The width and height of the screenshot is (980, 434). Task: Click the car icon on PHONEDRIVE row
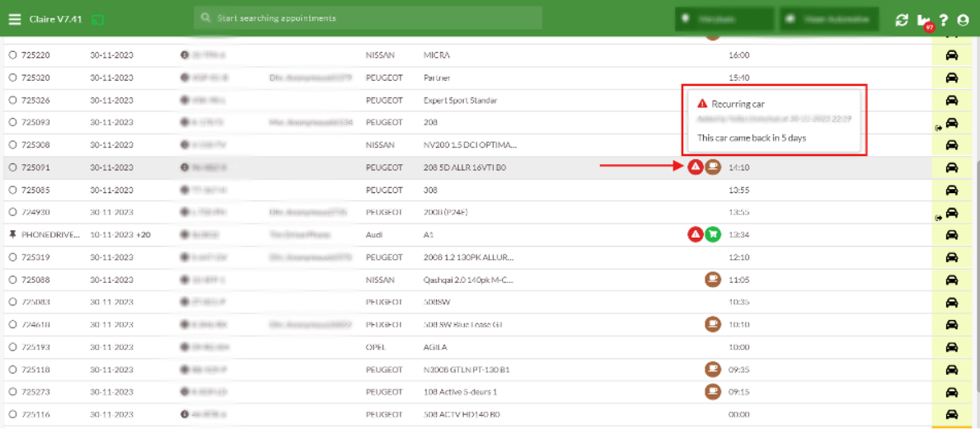952,234
